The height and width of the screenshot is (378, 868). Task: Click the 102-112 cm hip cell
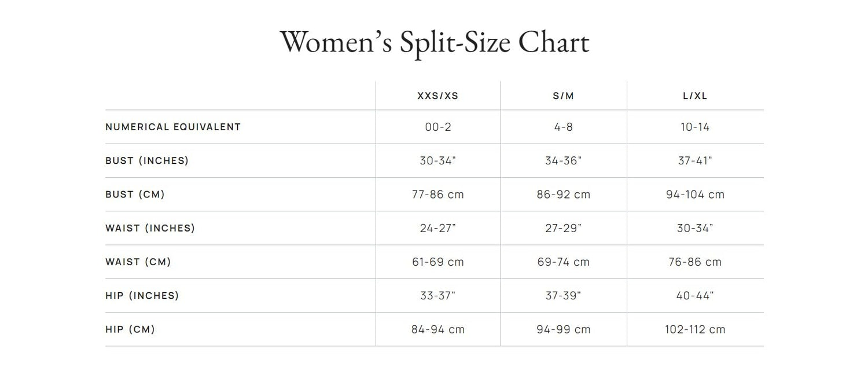(x=695, y=329)
